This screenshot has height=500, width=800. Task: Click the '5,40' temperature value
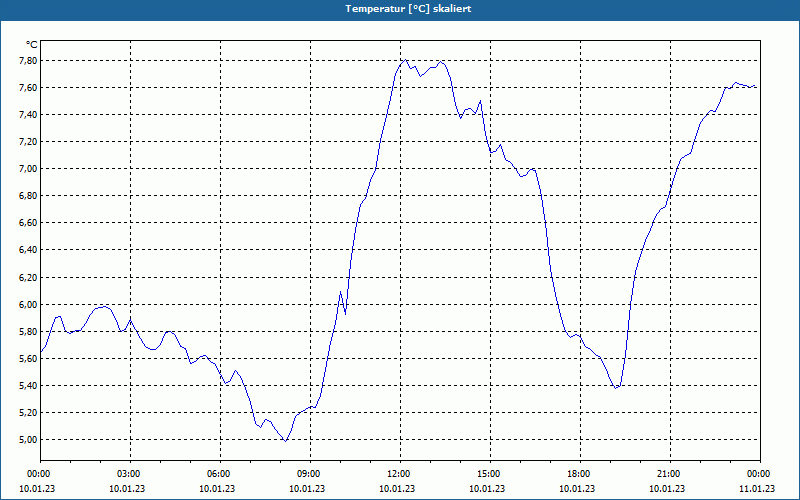(28, 386)
